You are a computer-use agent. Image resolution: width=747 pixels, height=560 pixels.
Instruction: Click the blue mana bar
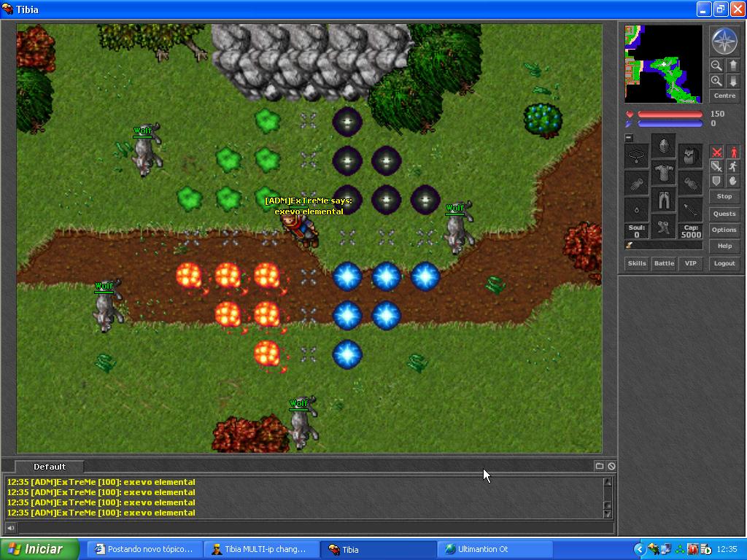click(x=670, y=124)
